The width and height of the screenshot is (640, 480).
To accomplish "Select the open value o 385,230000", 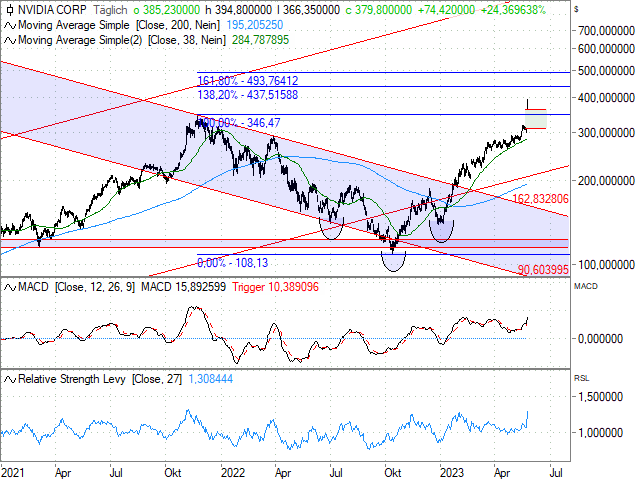I will tap(167, 10).
